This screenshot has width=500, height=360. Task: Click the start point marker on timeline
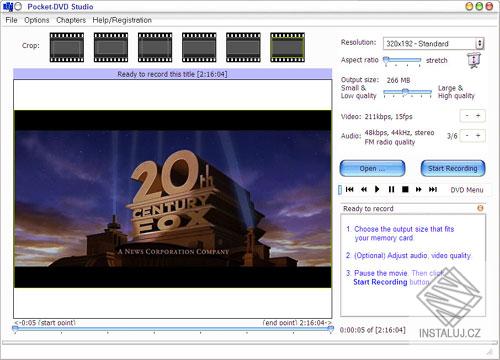(x=15, y=329)
